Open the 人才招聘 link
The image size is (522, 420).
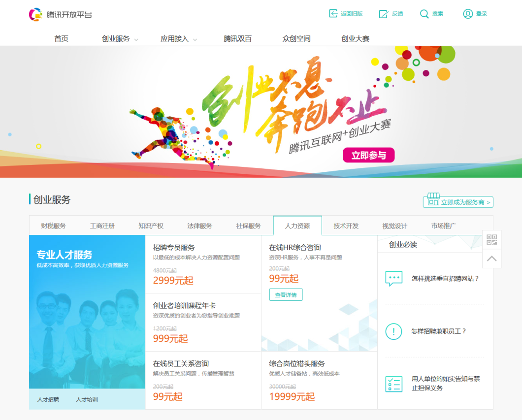click(48, 399)
